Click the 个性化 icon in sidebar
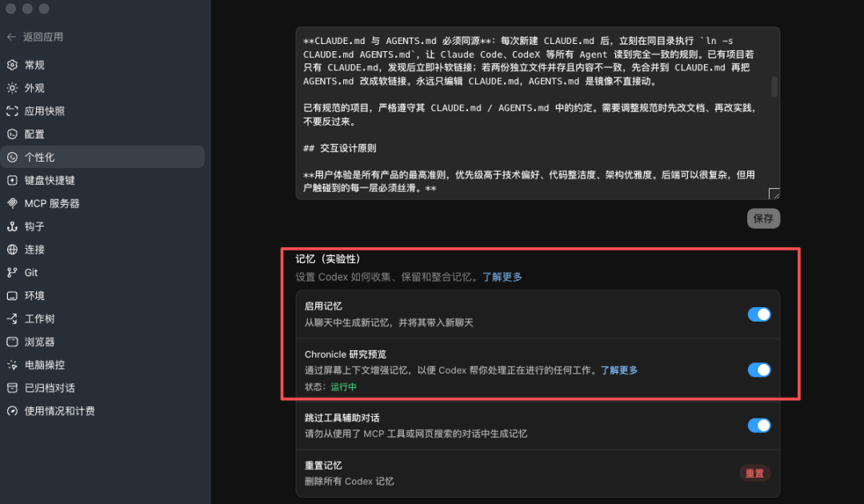The width and height of the screenshot is (864, 504). pyautogui.click(x=12, y=158)
